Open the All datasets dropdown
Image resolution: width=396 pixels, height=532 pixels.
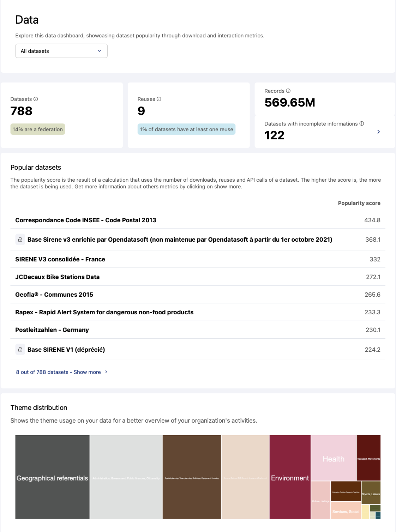[x=61, y=51]
